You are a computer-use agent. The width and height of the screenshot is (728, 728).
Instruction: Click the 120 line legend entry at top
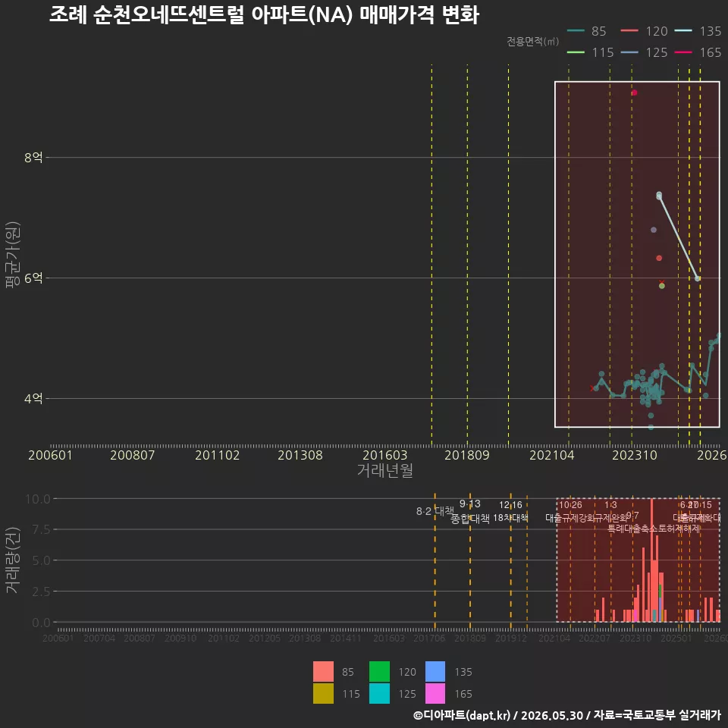pyautogui.click(x=644, y=31)
